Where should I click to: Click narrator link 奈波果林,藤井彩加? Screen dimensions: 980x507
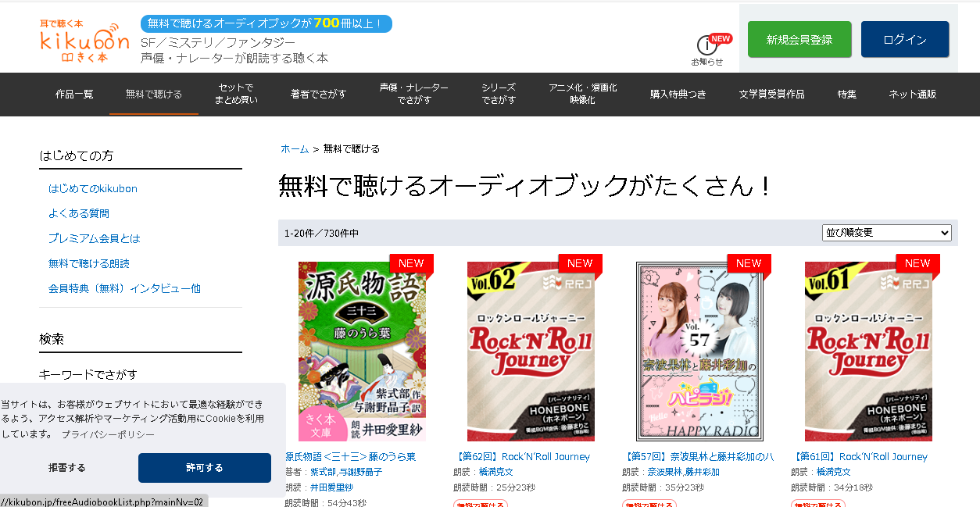click(684, 473)
